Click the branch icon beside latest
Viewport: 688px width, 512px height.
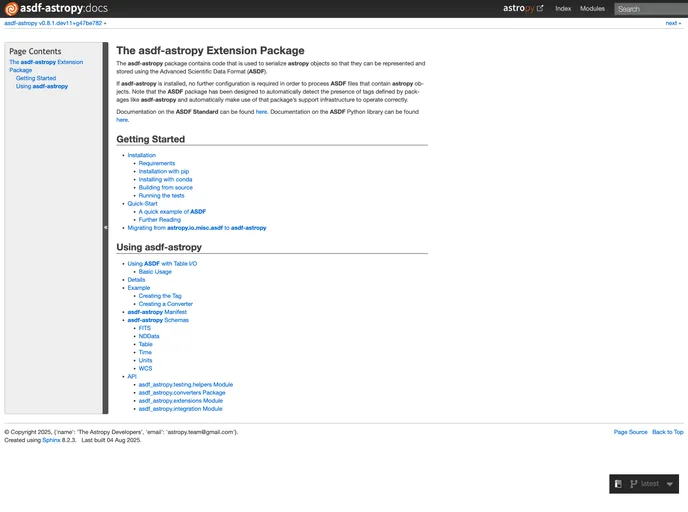point(633,483)
